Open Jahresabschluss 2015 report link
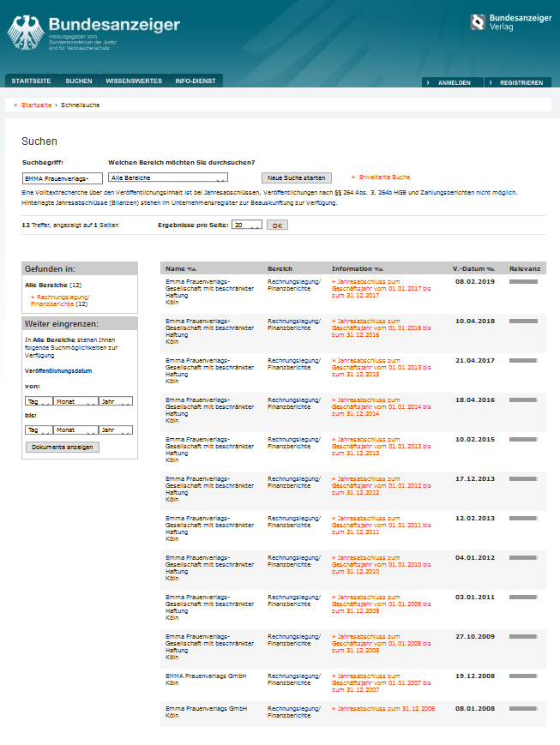 point(382,367)
